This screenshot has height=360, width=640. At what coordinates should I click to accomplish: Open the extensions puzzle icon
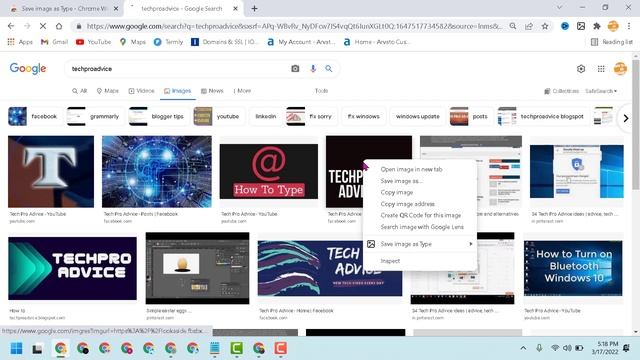(597, 26)
